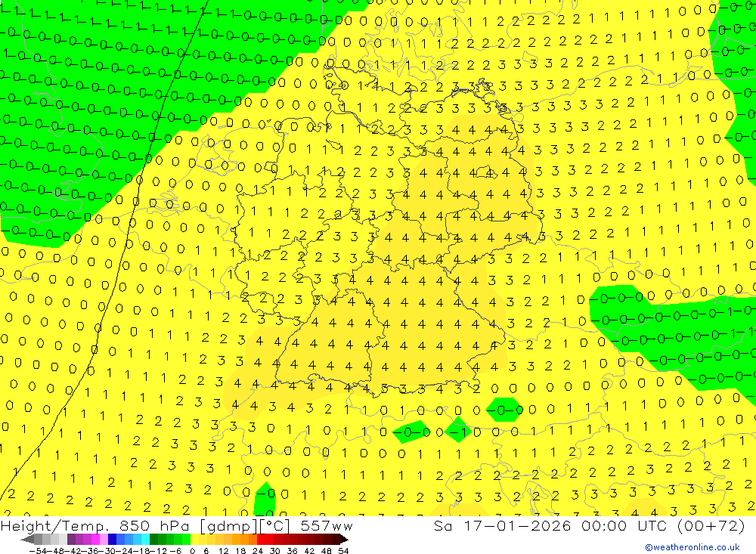Click the '557ww' text in the title
Screen dimensions: 756x554
(x=327, y=525)
